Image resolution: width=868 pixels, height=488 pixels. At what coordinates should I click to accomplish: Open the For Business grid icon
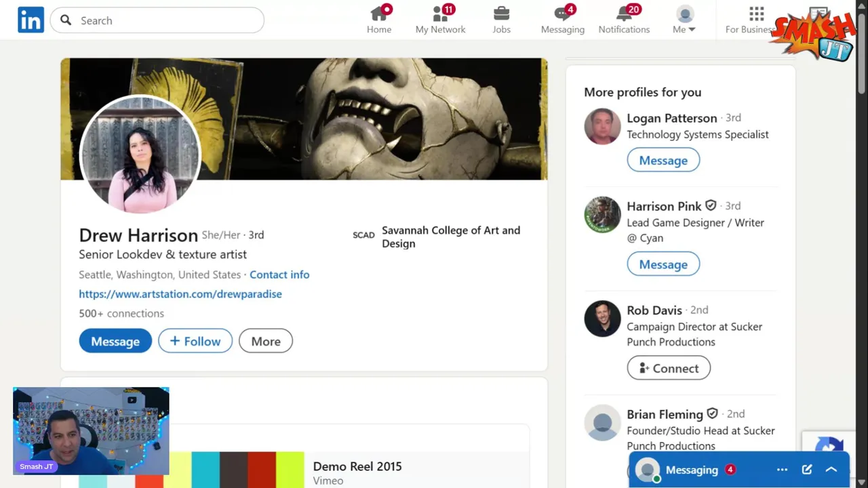[756, 14]
